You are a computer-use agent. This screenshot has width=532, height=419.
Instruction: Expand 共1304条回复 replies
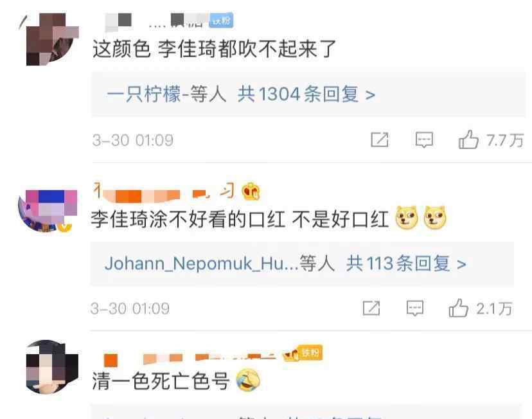306,94
